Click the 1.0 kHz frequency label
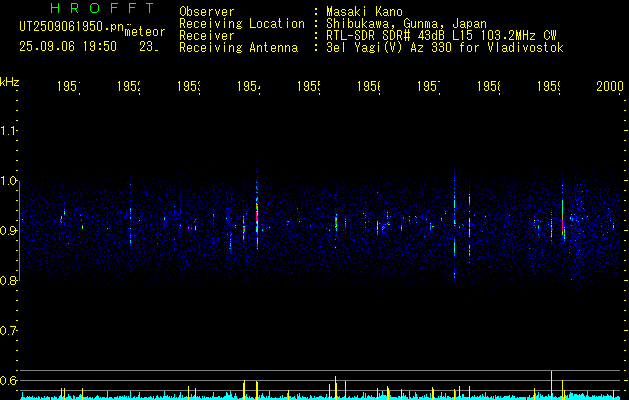The height and width of the screenshot is (400, 629). coord(8,181)
